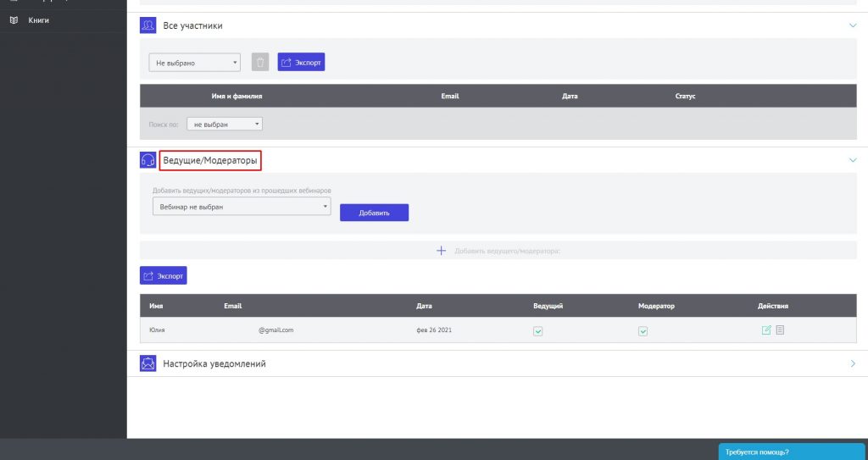Open the document list icon for Юлия
868x460 pixels.
[x=780, y=330]
